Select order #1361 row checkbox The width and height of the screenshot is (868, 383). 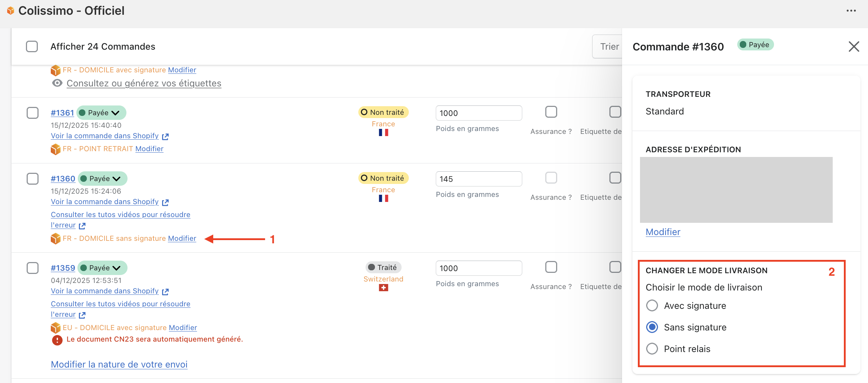click(33, 113)
